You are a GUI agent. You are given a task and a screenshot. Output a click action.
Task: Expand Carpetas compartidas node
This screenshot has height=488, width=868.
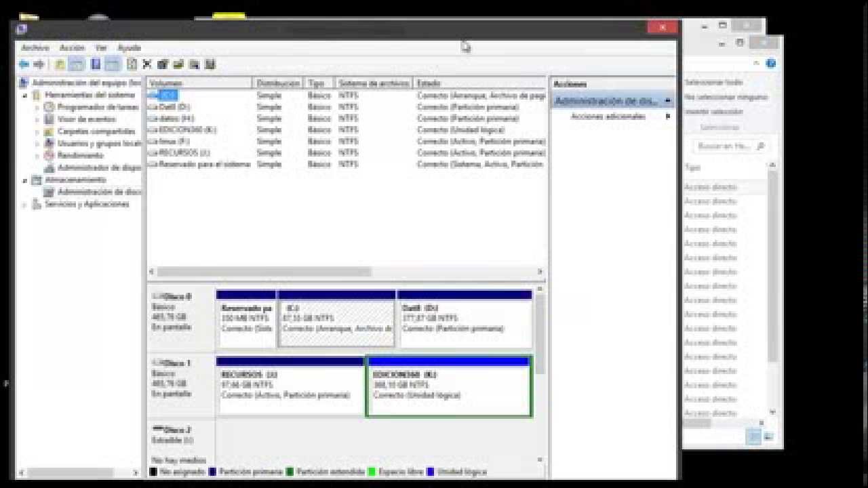tap(37, 131)
